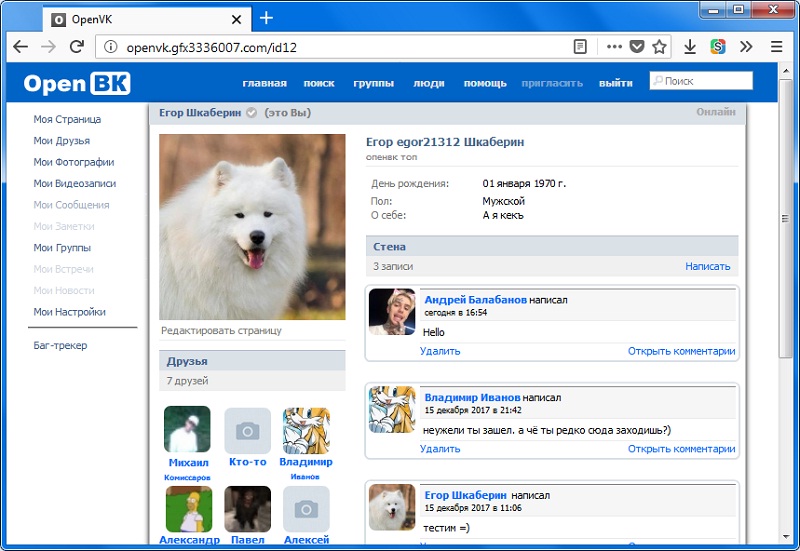Click the Стена section header
Screen dimensions: 800x551
(552, 246)
